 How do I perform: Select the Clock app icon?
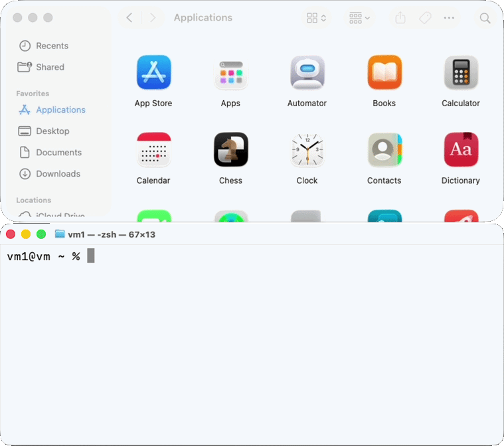[x=307, y=149]
